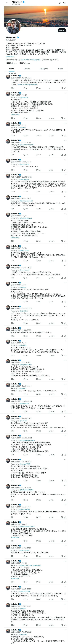Go back using the arrow icon

click(x=7, y=3)
